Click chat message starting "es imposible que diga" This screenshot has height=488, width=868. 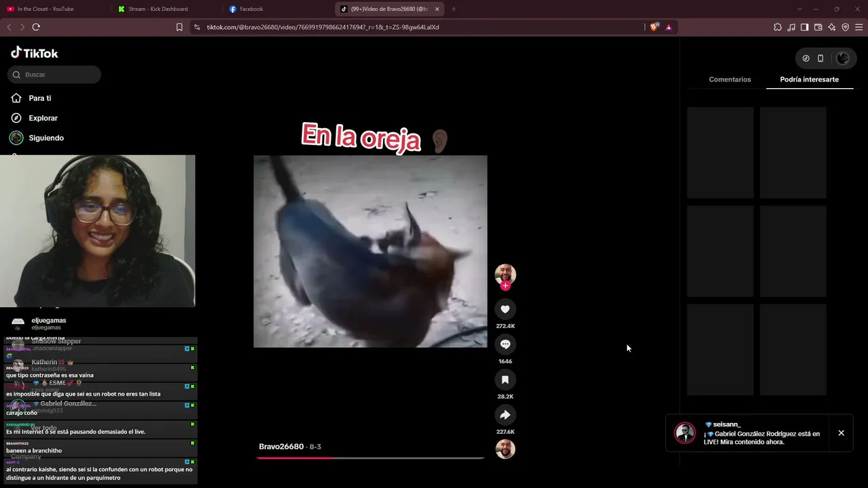(x=83, y=394)
